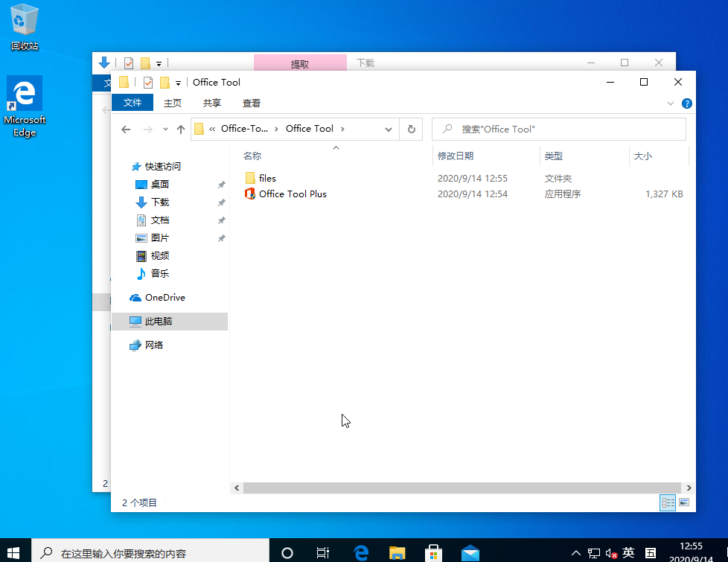Viewport: 728px width, 562px height.
Task: Switch to large icons view
Action: pyautogui.click(x=684, y=502)
